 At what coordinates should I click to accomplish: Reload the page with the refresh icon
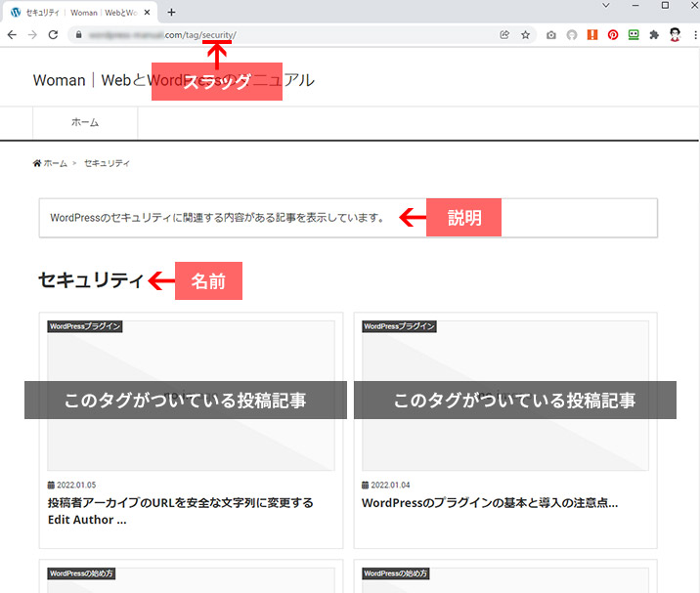(53, 35)
